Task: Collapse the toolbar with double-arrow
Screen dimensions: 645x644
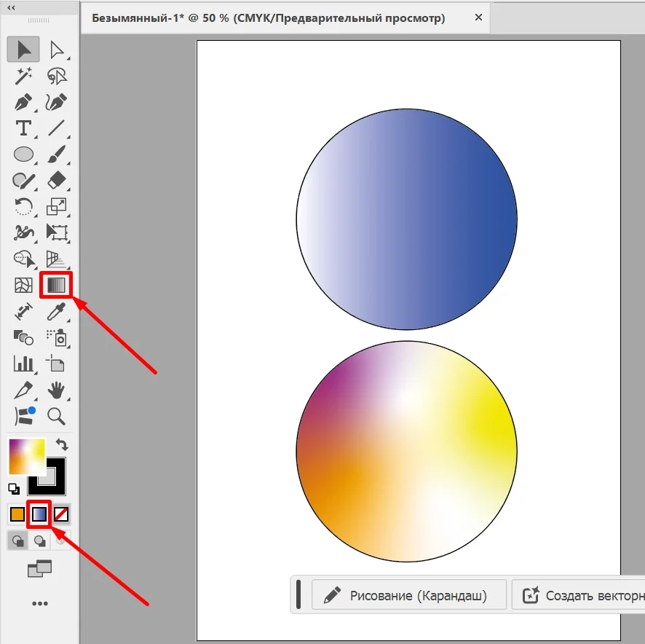Action: coord(12,7)
